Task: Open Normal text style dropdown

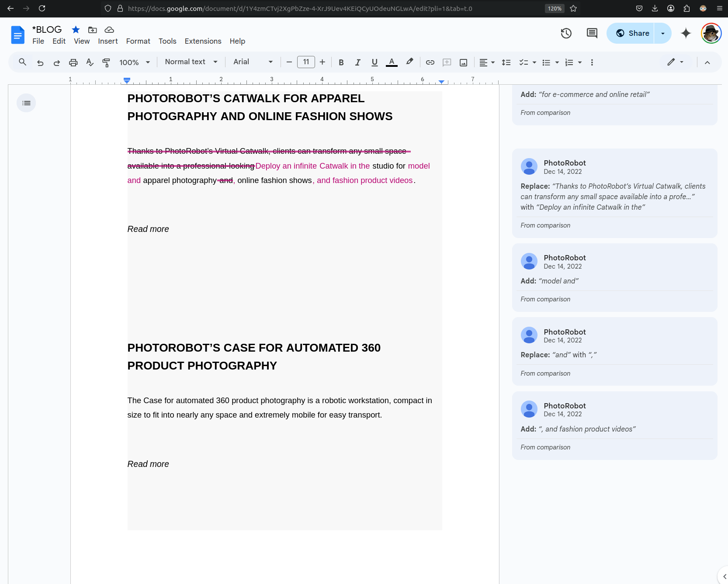Action: click(x=191, y=62)
